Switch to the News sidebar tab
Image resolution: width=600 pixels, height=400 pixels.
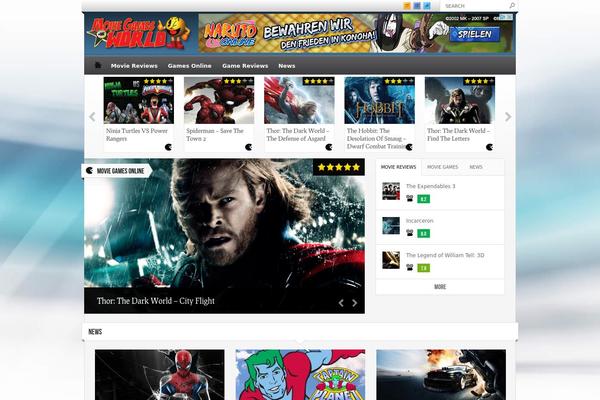pos(476,167)
